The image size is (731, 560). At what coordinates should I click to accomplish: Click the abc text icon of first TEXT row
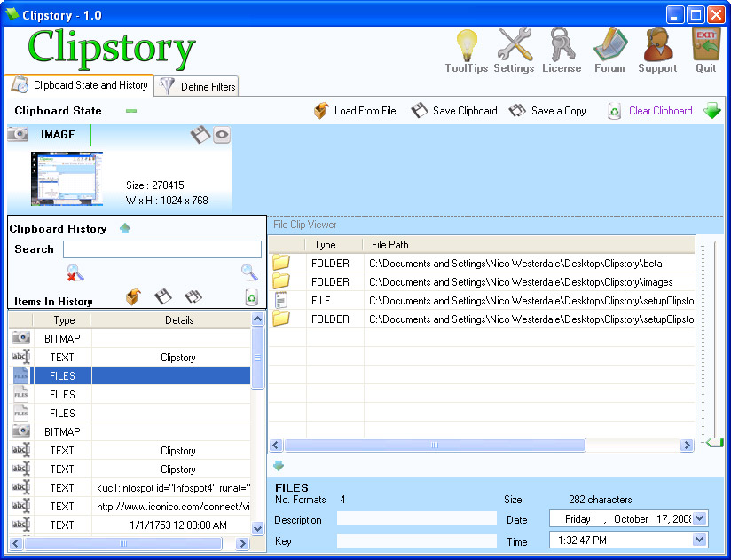click(x=20, y=357)
